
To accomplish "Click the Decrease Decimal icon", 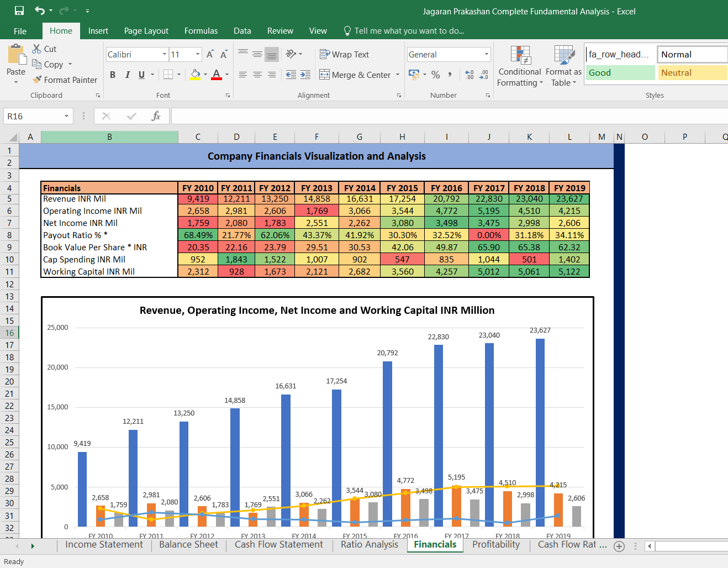I will pos(484,74).
